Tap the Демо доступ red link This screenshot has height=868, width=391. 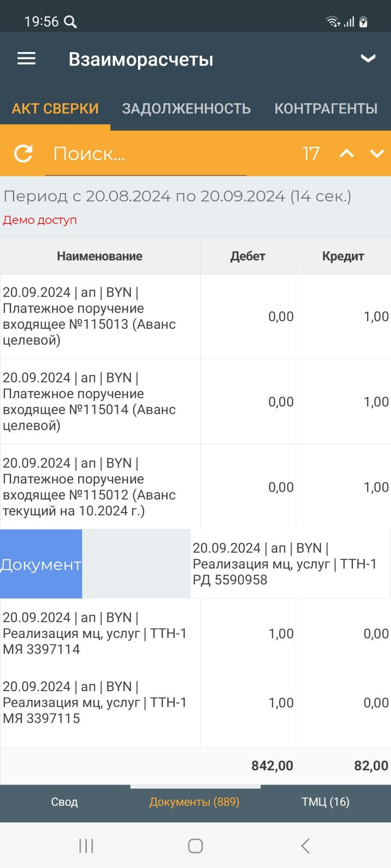coord(40,220)
